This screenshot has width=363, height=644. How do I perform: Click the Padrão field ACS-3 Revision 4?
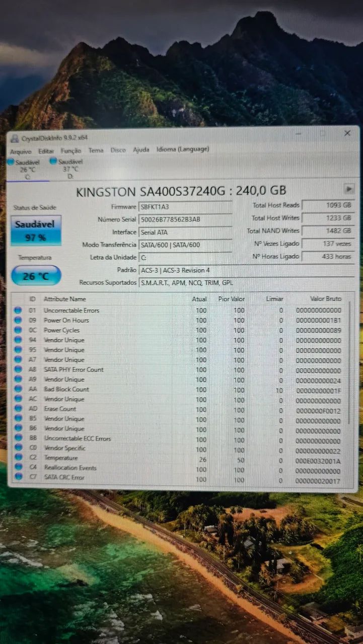click(246, 270)
